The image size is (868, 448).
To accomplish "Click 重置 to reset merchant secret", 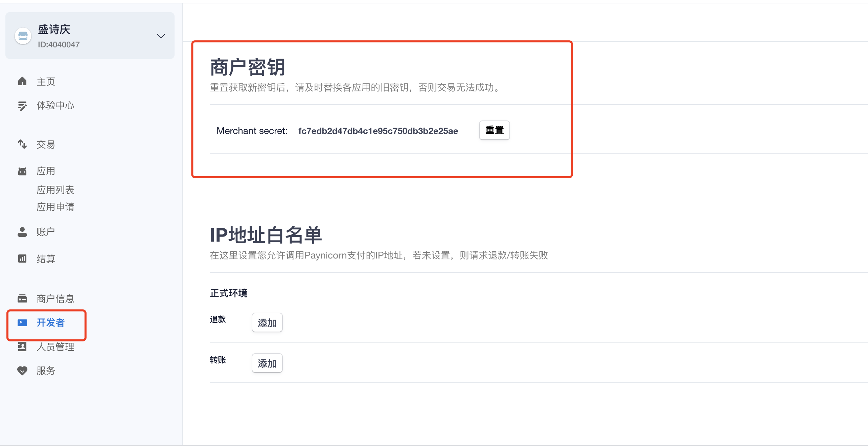I will click(x=494, y=130).
